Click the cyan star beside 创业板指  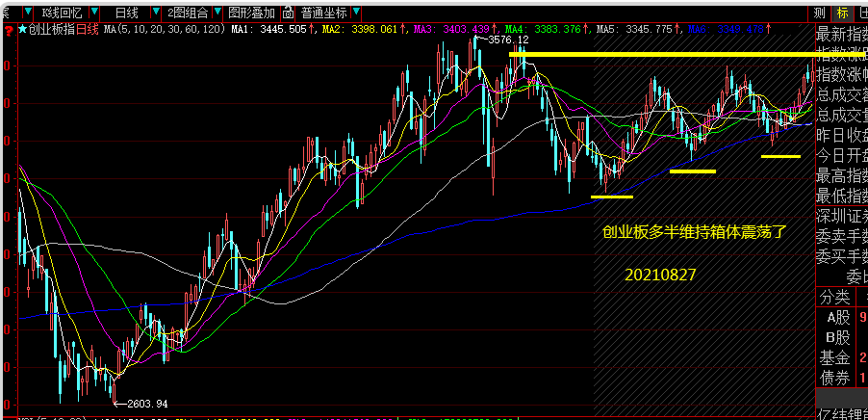coord(22,29)
